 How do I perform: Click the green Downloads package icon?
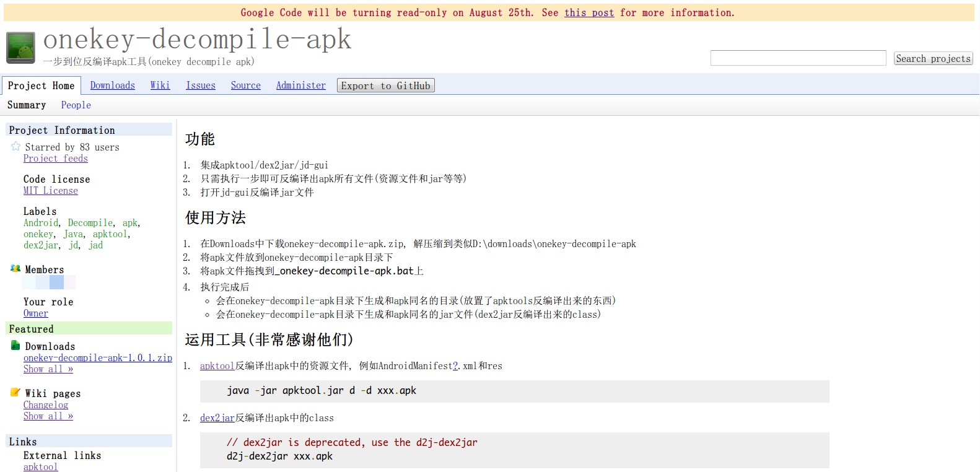tap(15, 346)
